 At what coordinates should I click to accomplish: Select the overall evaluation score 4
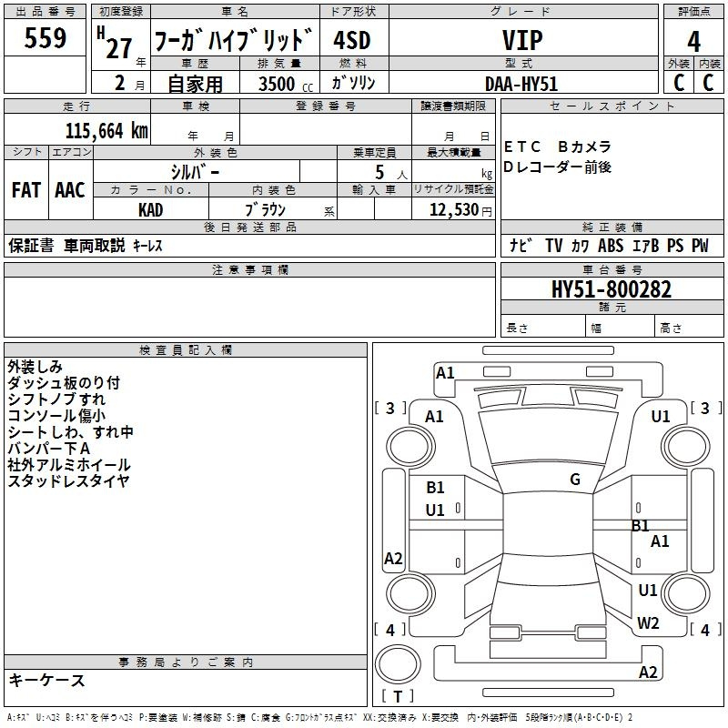pos(694,41)
